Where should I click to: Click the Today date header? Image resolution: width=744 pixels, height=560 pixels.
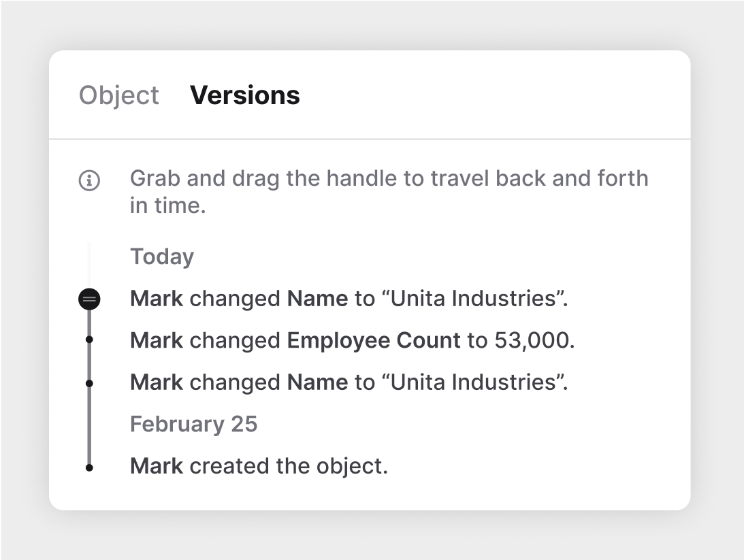pos(162,257)
